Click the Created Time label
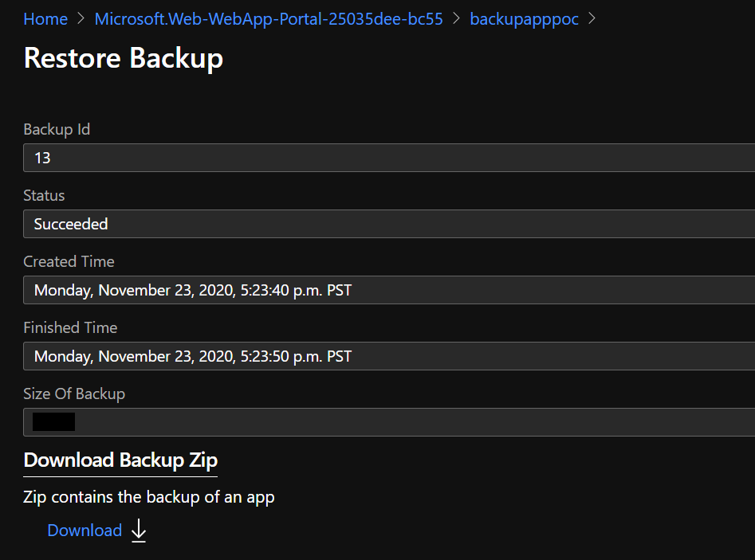 click(69, 261)
